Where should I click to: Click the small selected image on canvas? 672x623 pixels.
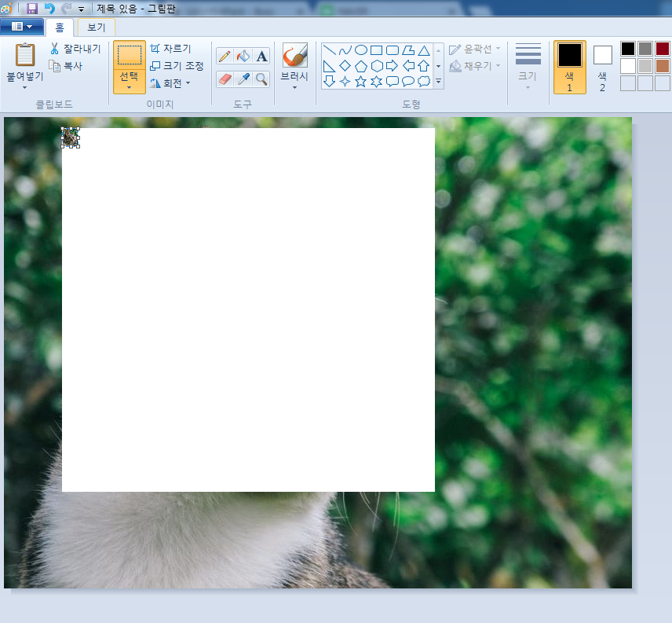coord(71,137)
